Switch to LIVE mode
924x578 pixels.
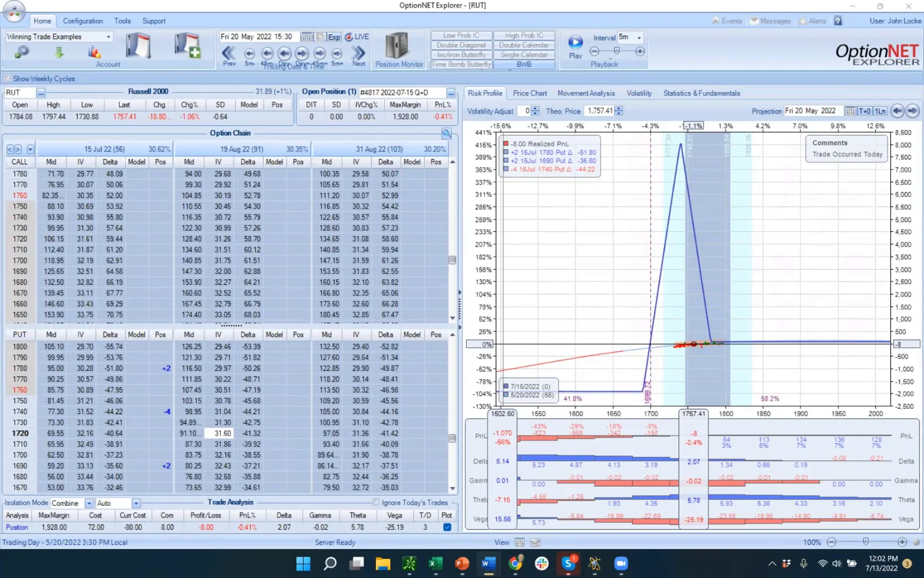(357, 37)
